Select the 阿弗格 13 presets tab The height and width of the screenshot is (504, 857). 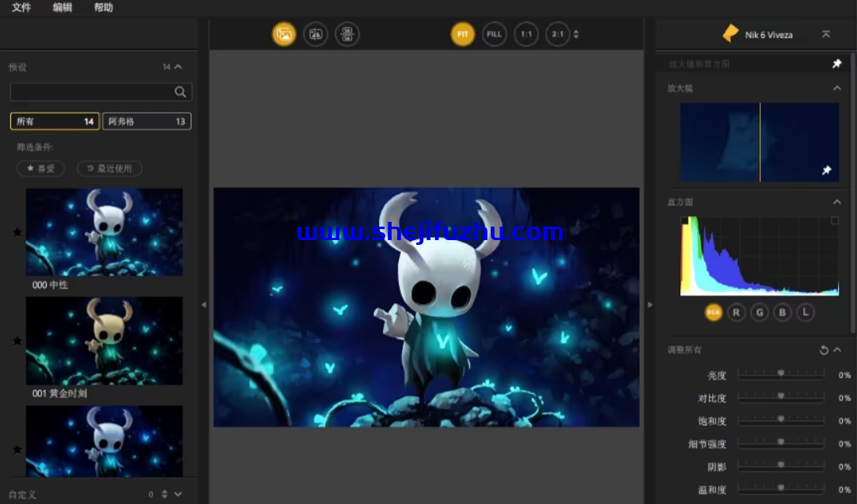(x=147, y=121)
